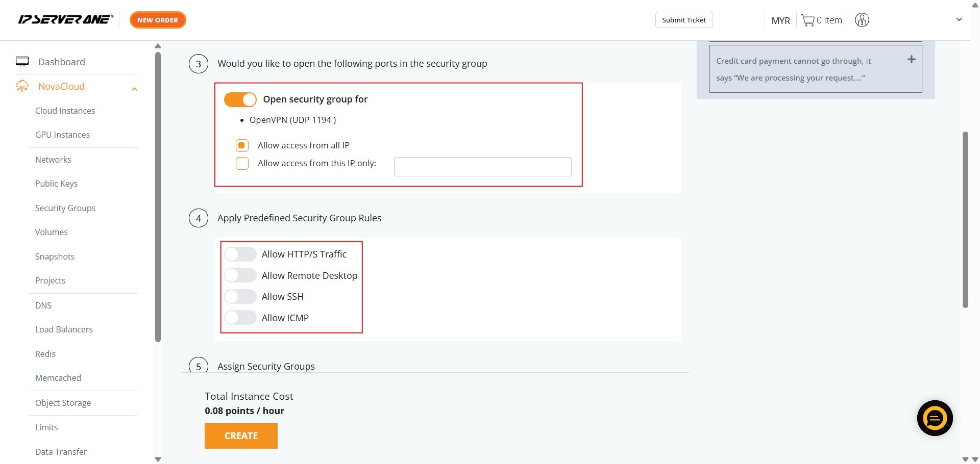Turn on Allow SSH toggle
Screen dimensions: 980x464
point(240,296)
